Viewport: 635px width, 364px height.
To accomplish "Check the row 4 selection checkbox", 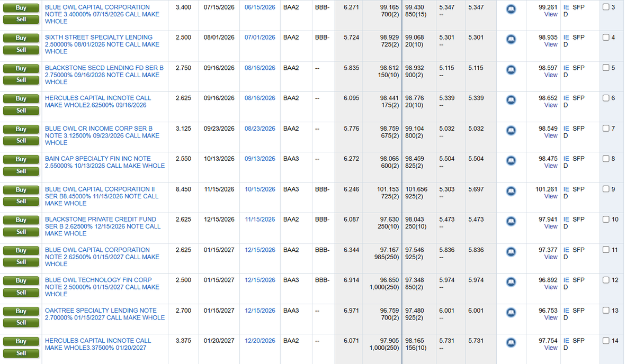I will [x=606, y=37].
